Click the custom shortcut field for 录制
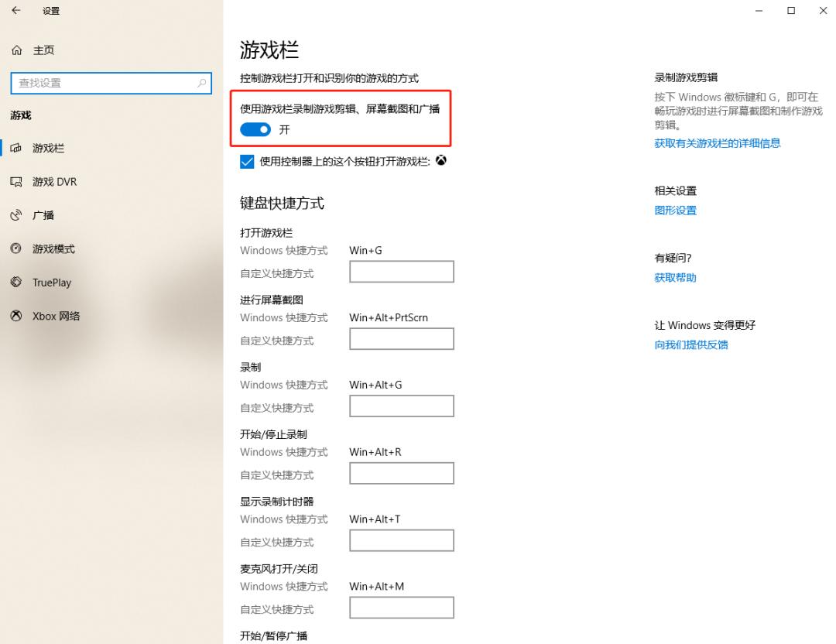 coord(401,406)
